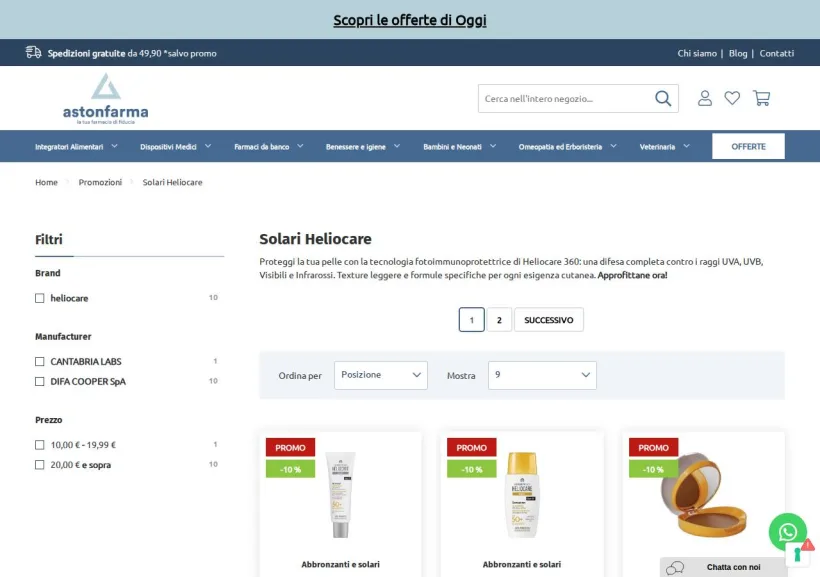
Task: Open the Veterinaria menu
Action: tap(657, 147)
